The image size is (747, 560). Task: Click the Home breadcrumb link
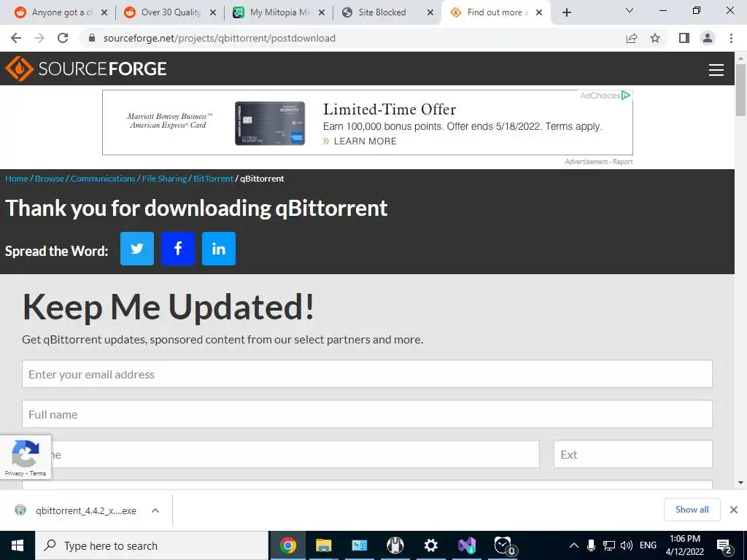[17, 179]
